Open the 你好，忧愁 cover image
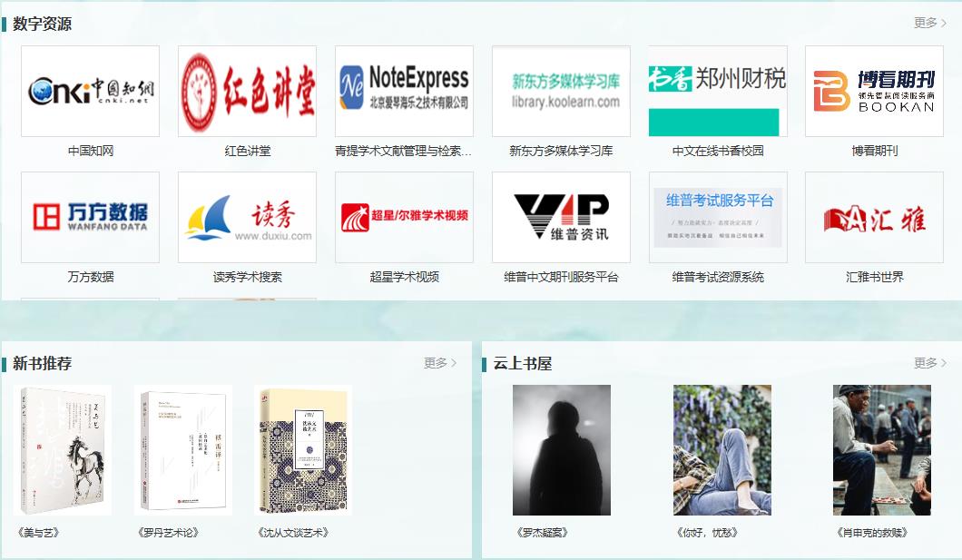The image size is (962, 560). (x=722, y=450)
